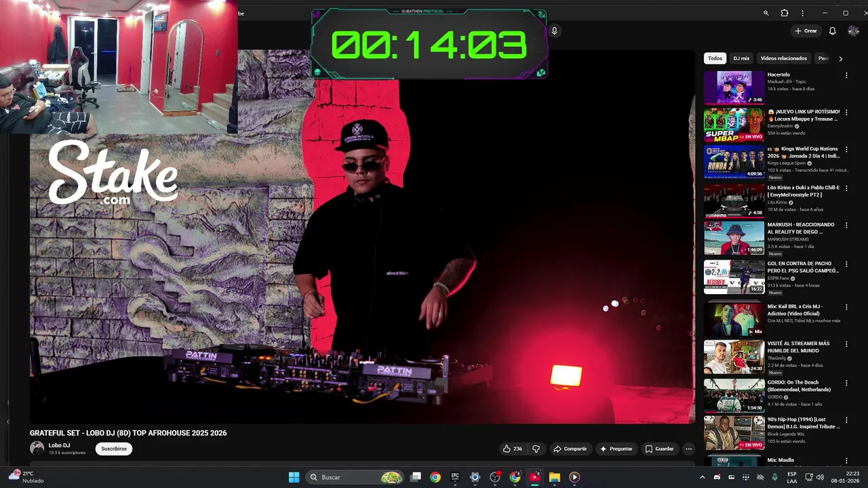Show hidden system tray icons chevron
This screenshot has width=868, height=488.
(702, 477)
